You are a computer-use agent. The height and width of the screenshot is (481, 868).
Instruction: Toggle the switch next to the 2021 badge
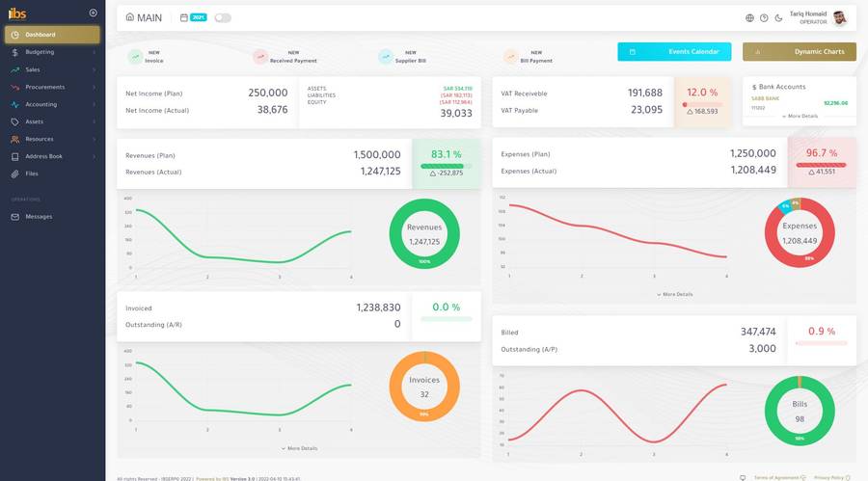click(x=223, y=17)
